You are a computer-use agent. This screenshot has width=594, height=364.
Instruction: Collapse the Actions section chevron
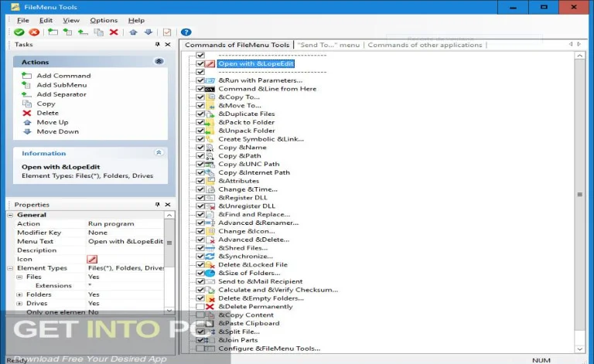click(159, 61)
